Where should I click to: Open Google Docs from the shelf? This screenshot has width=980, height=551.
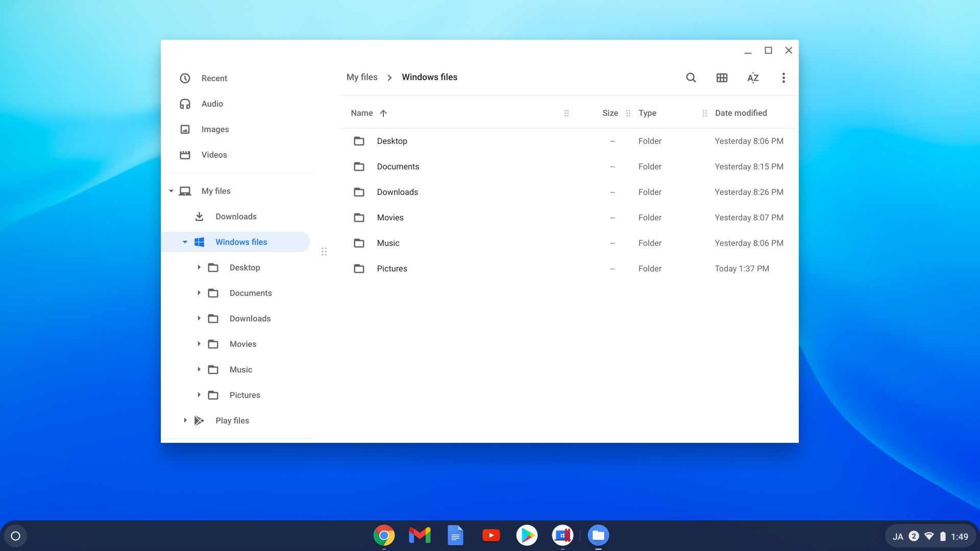(455, 536)
